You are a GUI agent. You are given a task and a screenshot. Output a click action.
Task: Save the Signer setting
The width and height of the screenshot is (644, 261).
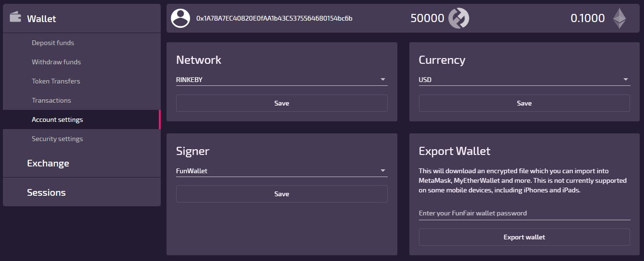tap(282, 194)
